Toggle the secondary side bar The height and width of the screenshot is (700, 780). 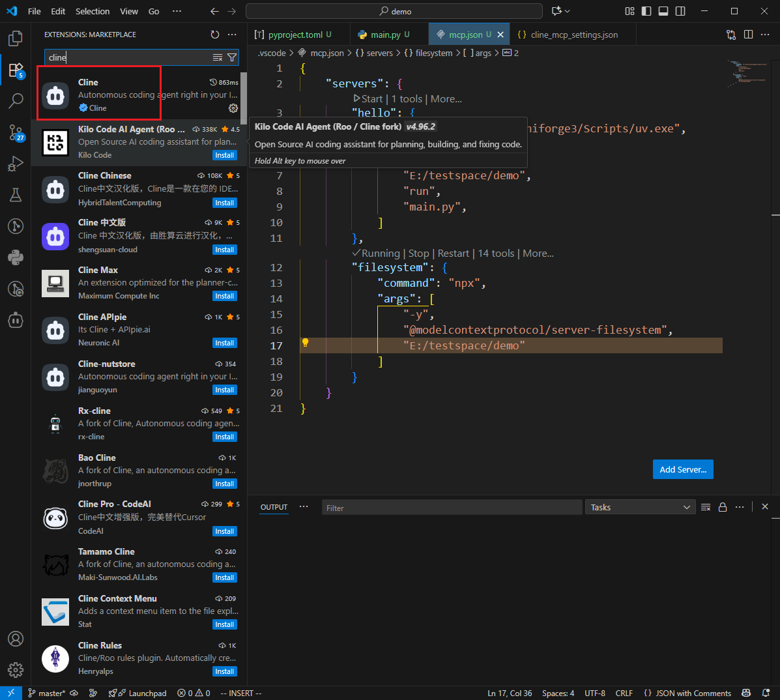680,11
